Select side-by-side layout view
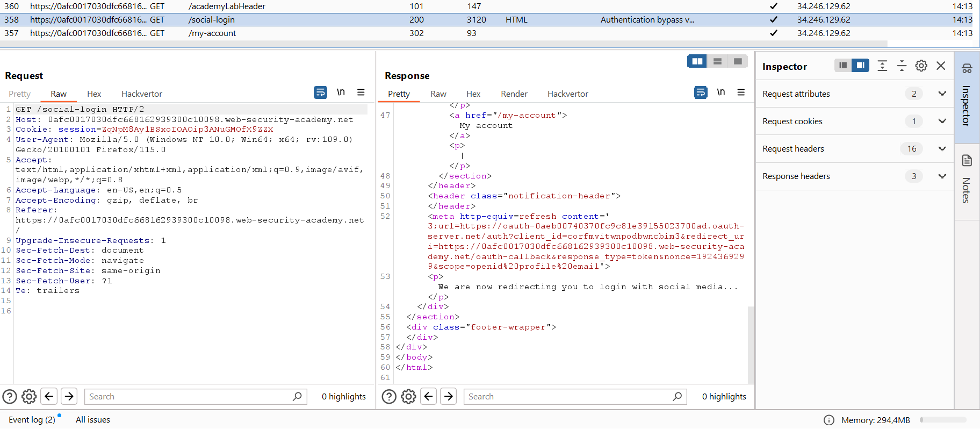The height and width of the screenshot is (429, 980). [697, 61]
